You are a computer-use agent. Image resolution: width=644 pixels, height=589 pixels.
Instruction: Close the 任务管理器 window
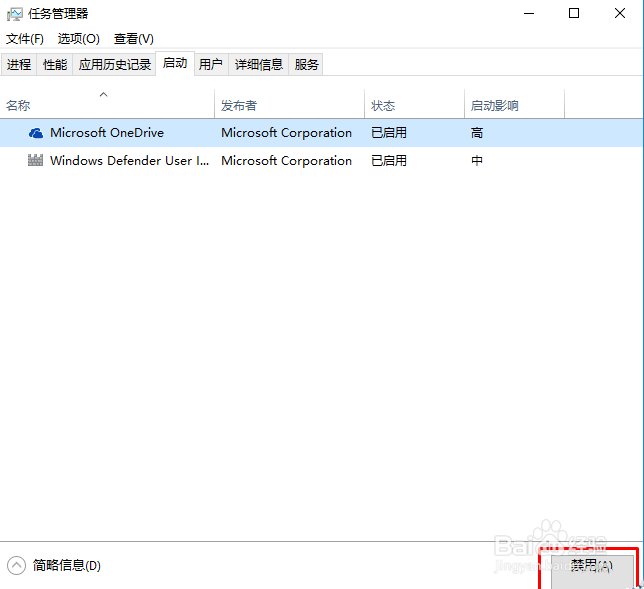[x=620, y=14]
